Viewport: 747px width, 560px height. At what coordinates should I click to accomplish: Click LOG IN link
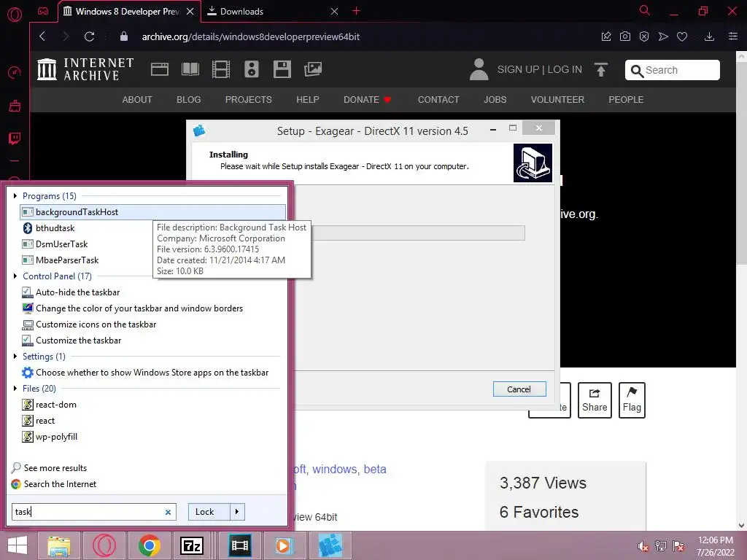click(x=565, y=69)
